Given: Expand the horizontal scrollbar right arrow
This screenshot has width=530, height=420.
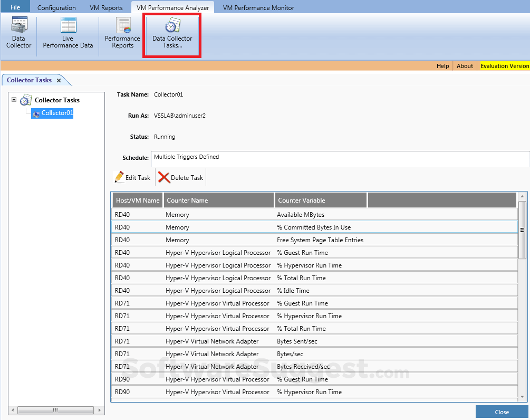Looking at the screenshot, I should [99, 409].
